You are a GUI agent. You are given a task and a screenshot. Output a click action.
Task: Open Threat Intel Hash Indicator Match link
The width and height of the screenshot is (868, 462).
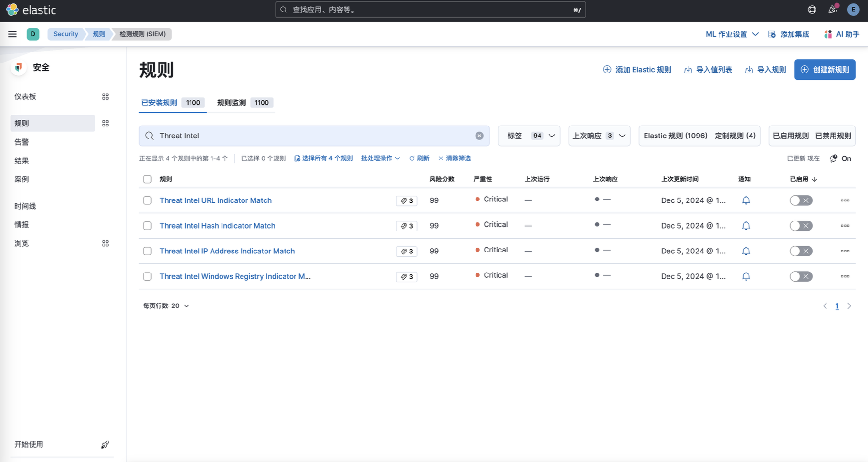[217, 226]
